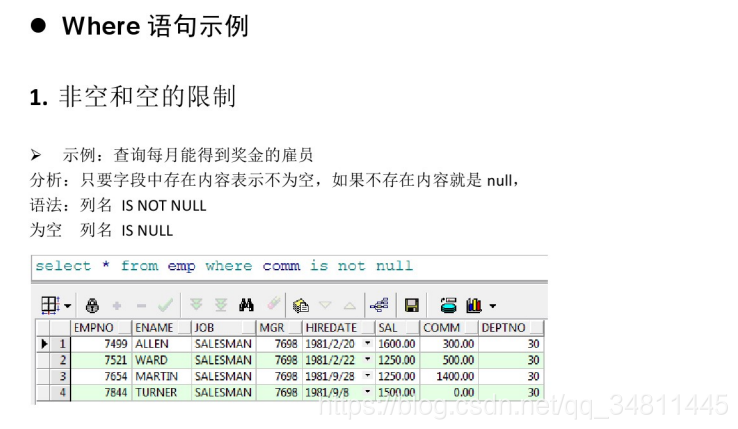Click the delete record minus icon
738x429 pixels.
141,306
